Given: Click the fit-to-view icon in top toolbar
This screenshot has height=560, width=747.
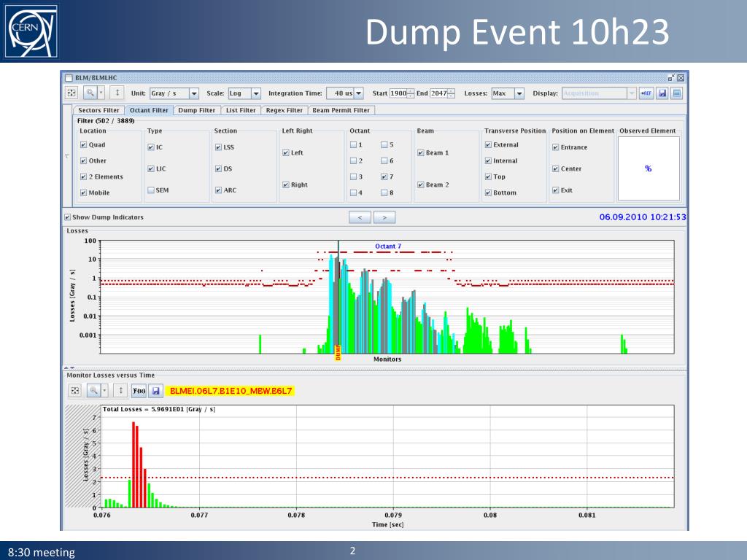Looking at the screenshot, I should [71, 93].
